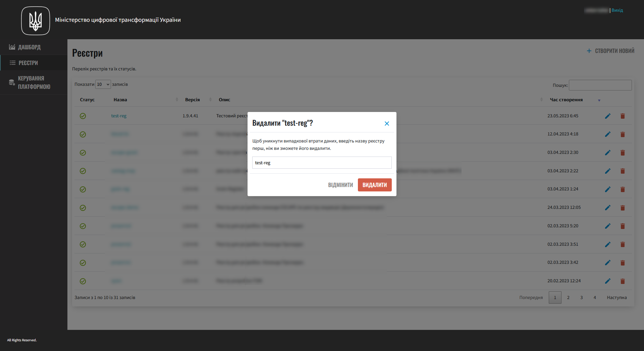Image resolution: width=644 pixels, height=351 pixels.
Task: Edit the registry created 03.04.2023 2:22
Action: 607,171
